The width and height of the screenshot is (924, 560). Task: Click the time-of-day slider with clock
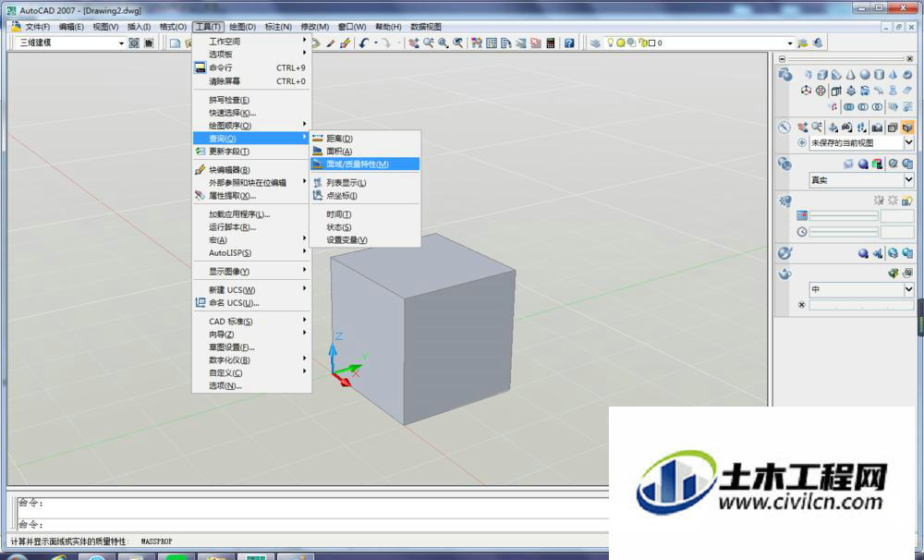844,232
